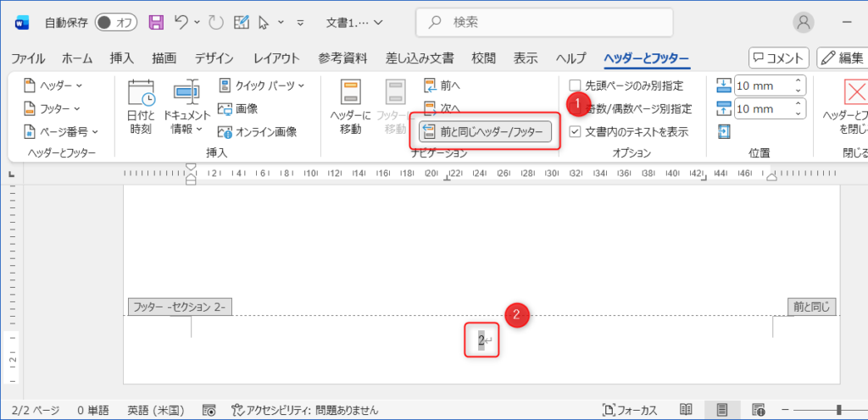Click the Save floppy disk icon
This screenshot has height=420, width=868.
coord(156,22)
